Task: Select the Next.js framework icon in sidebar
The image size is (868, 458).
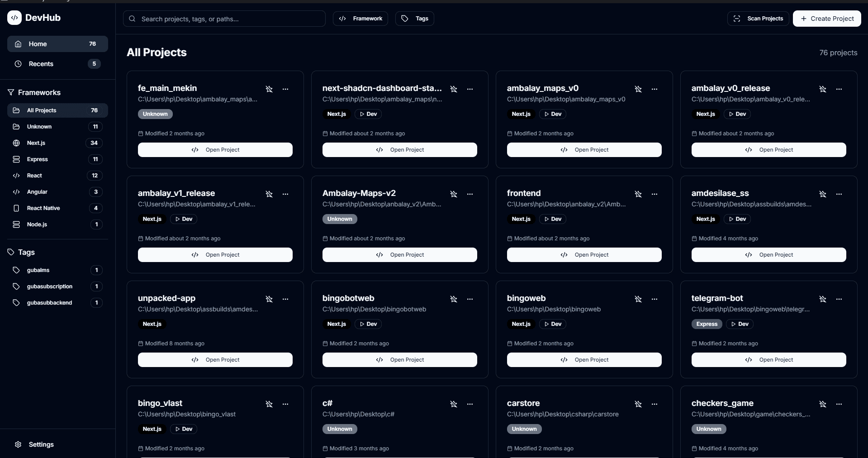Action: point(16,143)
